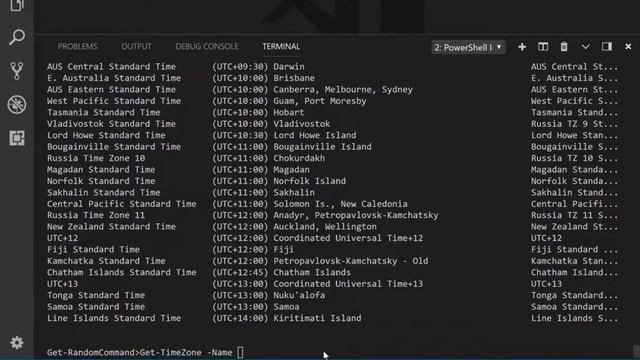Switch to the Problems tab
The image size is (640, 360).
(x=78, y=47)
